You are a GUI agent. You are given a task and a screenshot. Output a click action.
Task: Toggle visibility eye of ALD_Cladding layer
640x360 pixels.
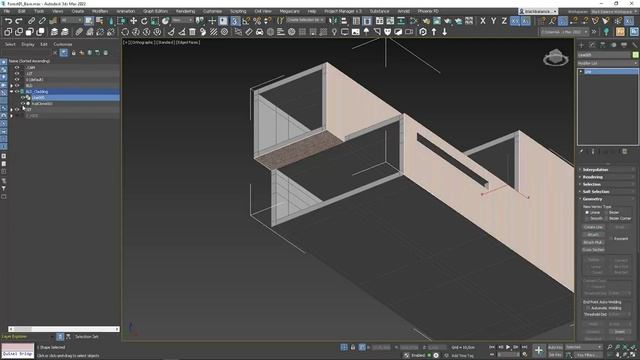coord(17,92)
